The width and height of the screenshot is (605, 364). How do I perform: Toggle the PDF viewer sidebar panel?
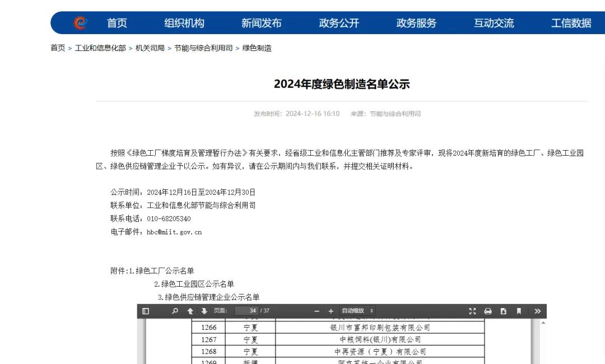[146, 311]
